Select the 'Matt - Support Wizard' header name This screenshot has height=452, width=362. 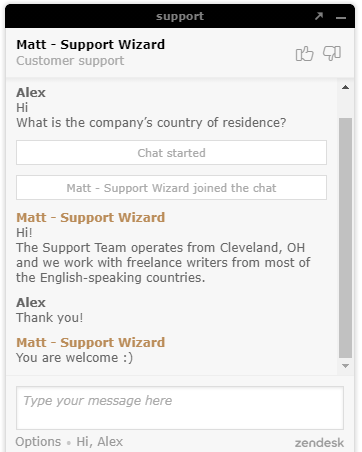[91, 45]
